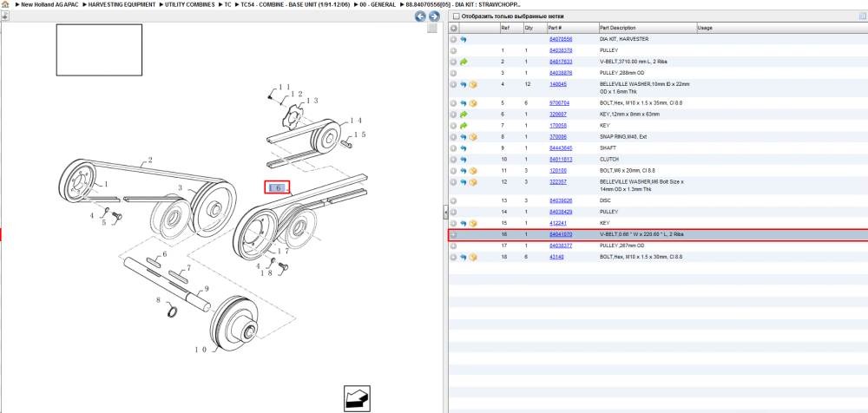Go to next diagram with right arrow
Viewport: 868px width, 413px height.
(x=435, y=16)
